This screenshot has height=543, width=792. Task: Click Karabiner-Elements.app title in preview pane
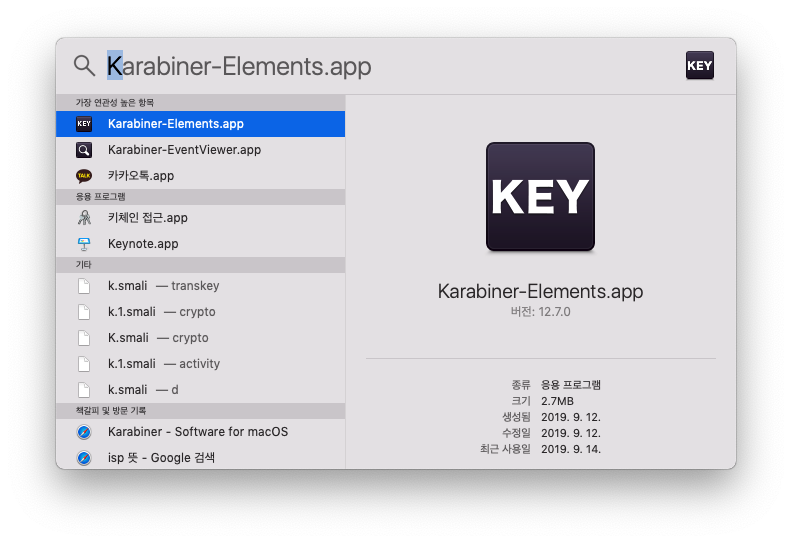(x=540, y=291)
